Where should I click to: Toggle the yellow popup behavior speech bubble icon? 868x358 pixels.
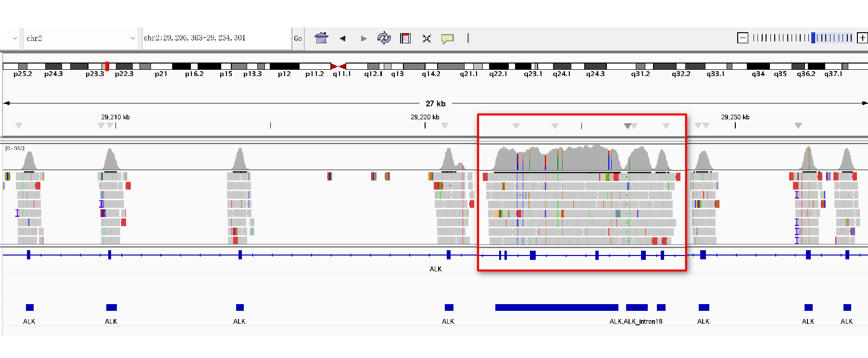coord(447,38)
